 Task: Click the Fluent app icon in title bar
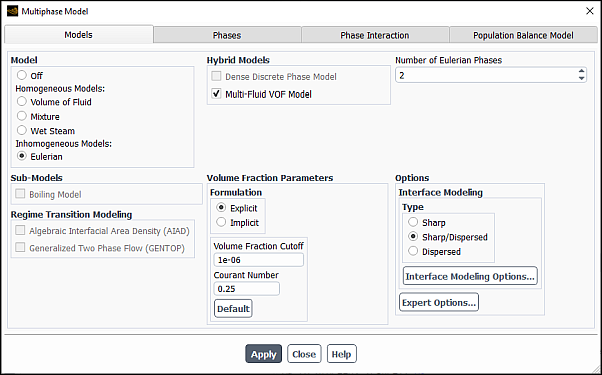click(x=12, y=11)
